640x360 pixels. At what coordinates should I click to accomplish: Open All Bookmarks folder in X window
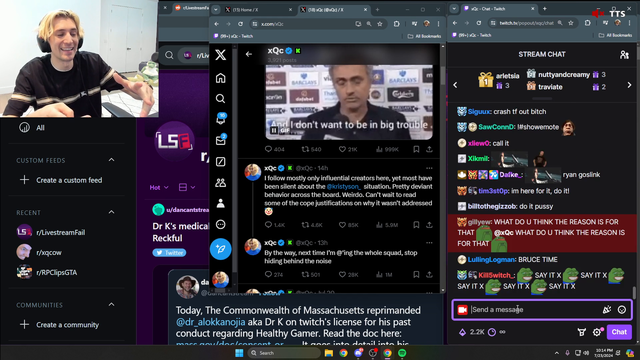click(x=424, y=36)
